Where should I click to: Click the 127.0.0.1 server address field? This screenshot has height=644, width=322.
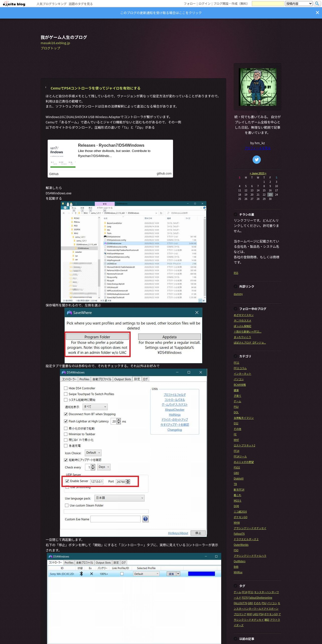click(x=97, y=481)
